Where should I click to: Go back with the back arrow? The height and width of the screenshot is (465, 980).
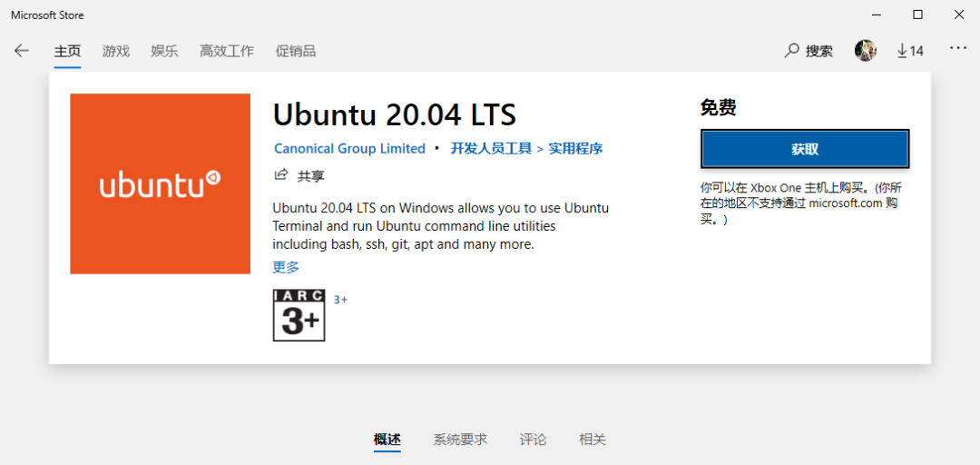(x=22, y=51)
